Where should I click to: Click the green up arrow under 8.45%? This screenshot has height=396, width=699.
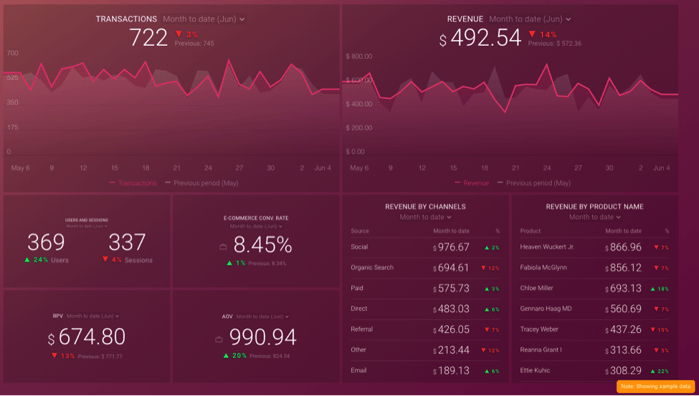pos(229,263)
